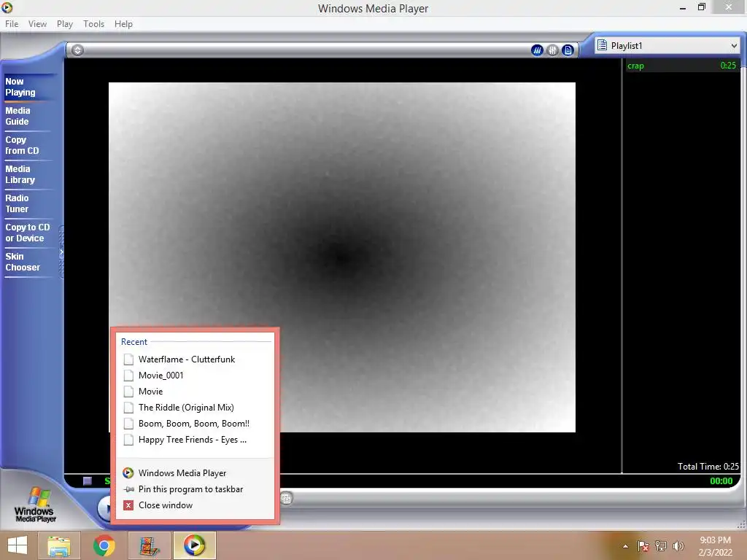
Task: Open recent Boom, Boom, Boom, Boom!!
Action: (x=194, y=424)
